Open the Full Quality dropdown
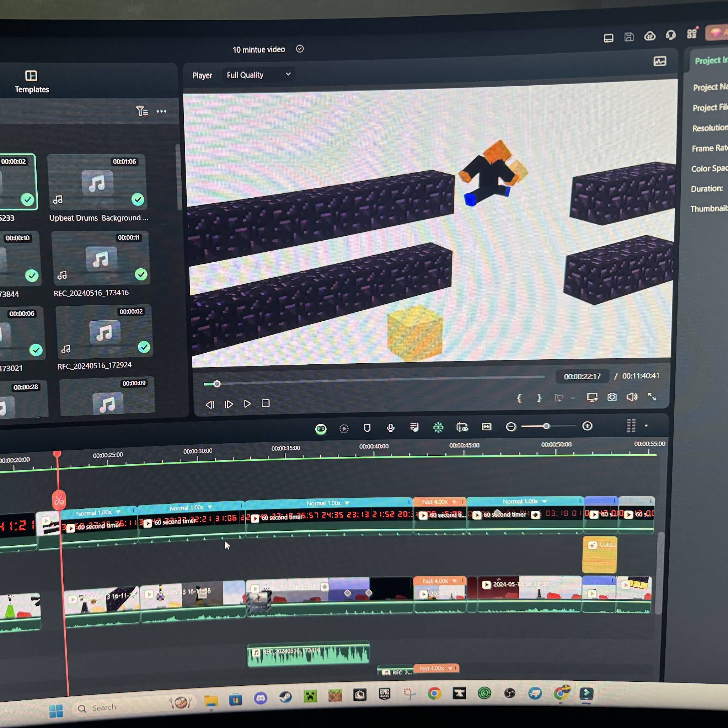 coord(258,75)
